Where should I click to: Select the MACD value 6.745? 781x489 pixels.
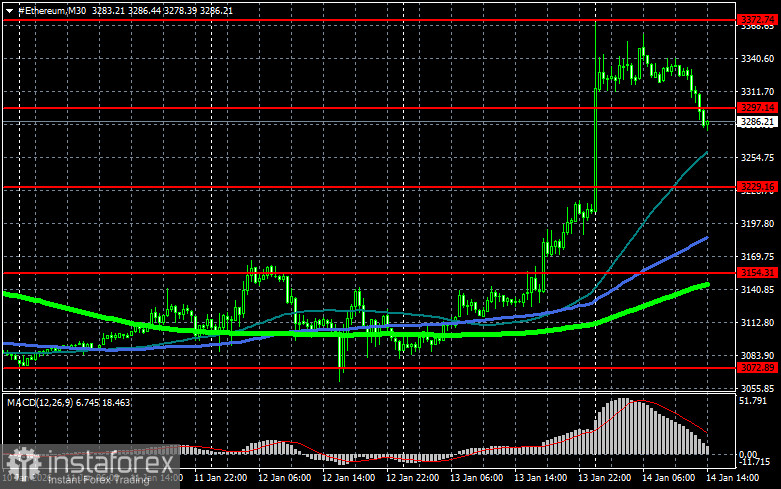[x=87, y=402]
